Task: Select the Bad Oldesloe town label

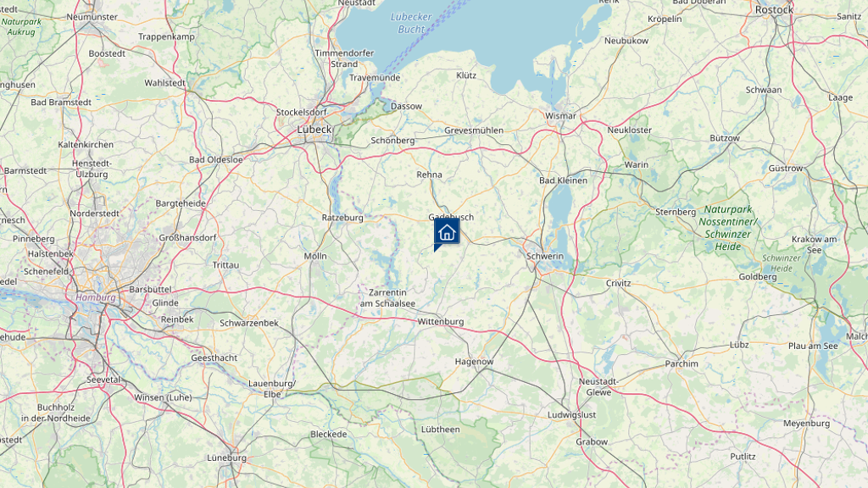Action: click(216, 159)
